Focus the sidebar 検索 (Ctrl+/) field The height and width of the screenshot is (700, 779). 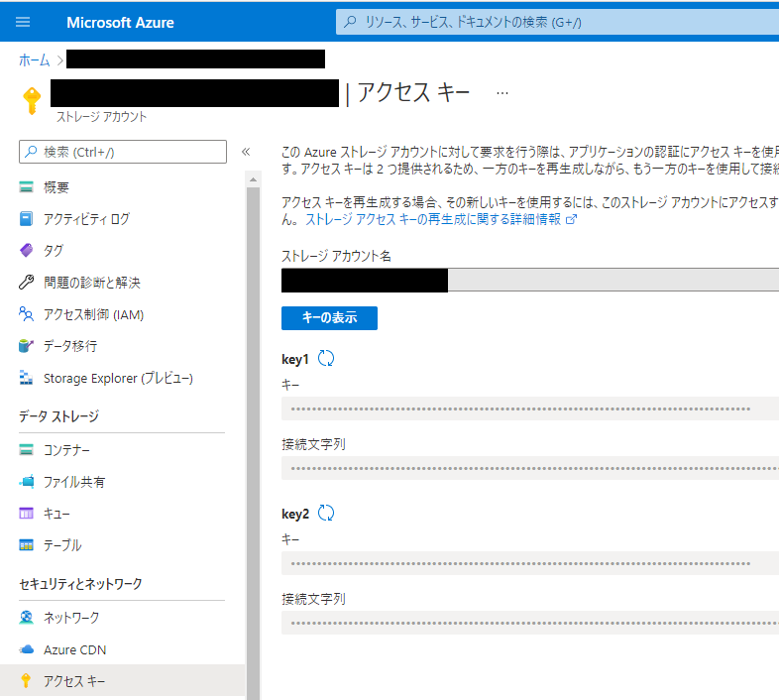coord(123,152)
